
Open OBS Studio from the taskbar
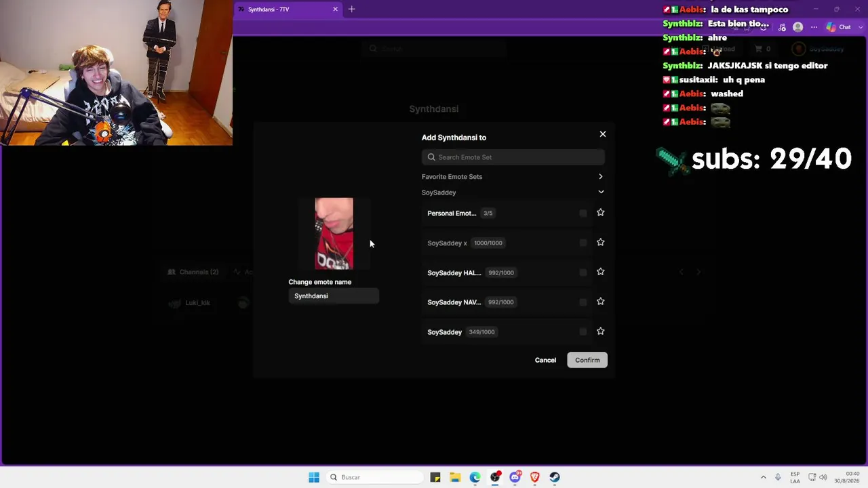pos(495,477)
